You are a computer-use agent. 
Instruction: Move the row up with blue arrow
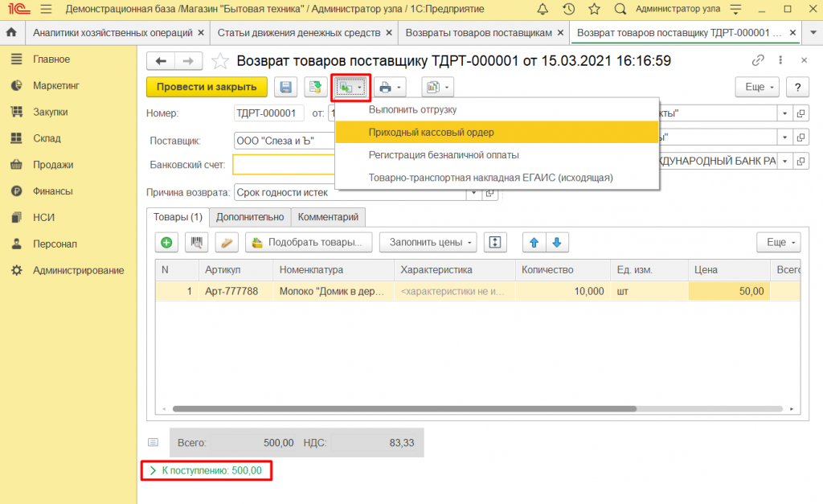(534, 242)
